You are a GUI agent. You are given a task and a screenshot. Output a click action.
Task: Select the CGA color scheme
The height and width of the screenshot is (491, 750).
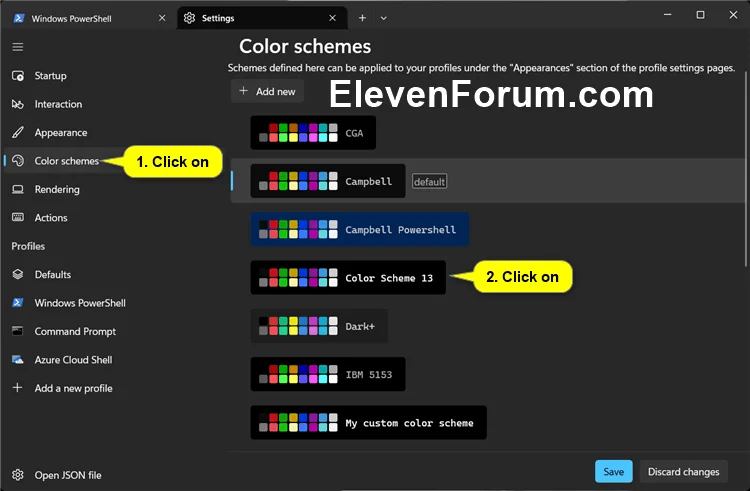(x=313, y=133)
